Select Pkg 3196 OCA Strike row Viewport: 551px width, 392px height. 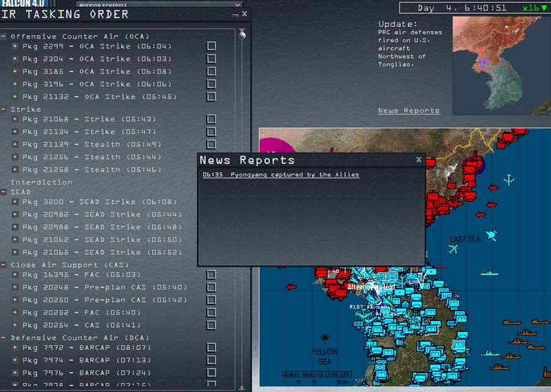pyautogui.click(x=96, y=84)
